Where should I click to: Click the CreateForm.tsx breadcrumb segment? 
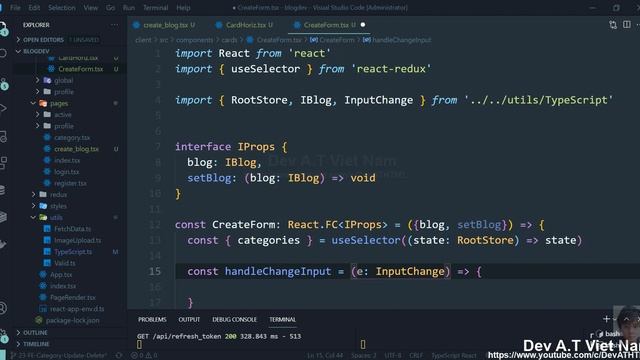click(x=279, y=40)
